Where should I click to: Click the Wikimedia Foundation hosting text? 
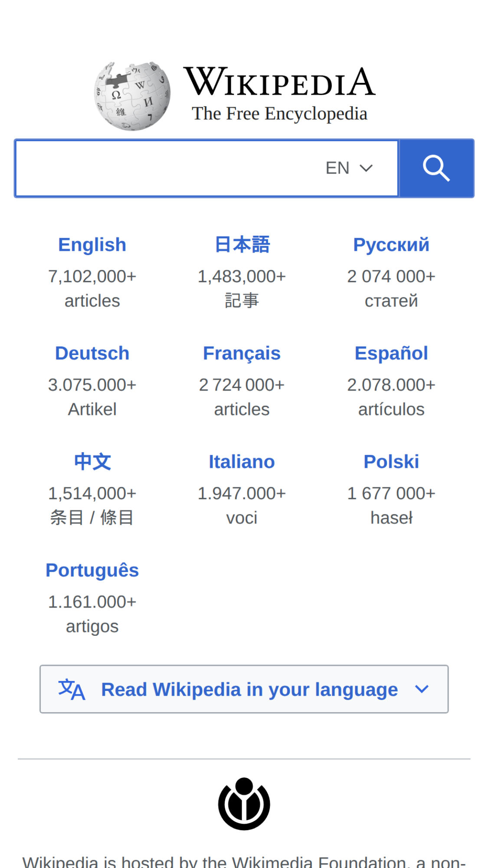(x=244, y=861)
